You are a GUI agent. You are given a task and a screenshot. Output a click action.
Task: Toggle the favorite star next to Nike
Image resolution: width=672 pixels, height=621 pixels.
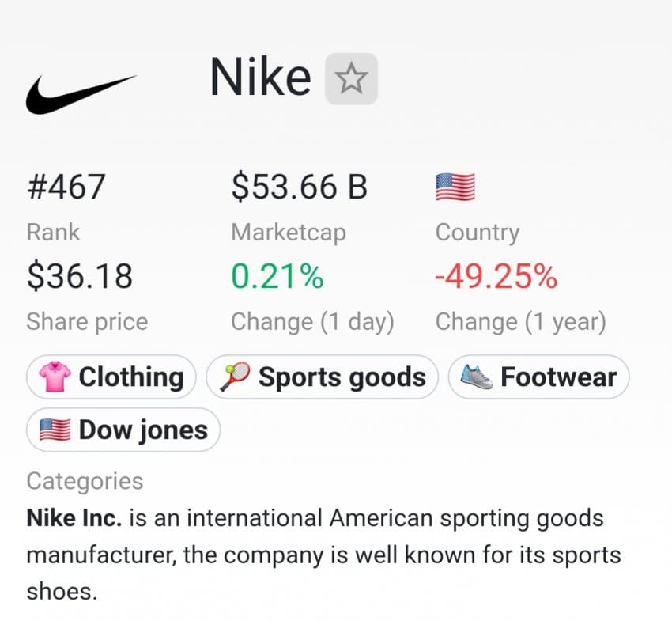tap(352, 78)
